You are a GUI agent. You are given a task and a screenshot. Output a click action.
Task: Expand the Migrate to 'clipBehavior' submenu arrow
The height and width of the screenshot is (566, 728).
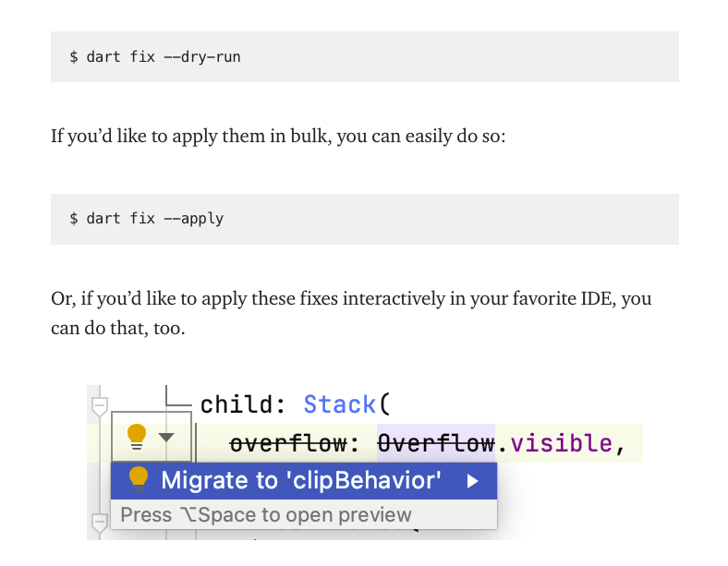pos(472,481)
